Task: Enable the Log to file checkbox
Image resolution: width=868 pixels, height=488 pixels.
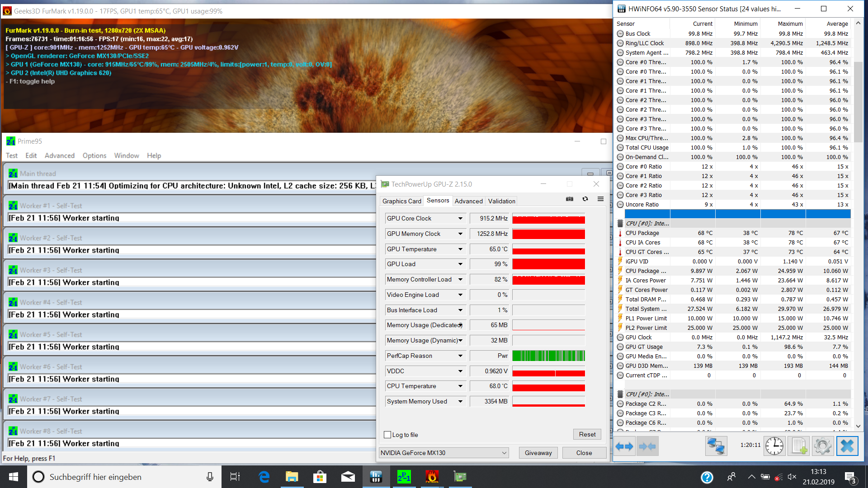Action: (387, 435)
